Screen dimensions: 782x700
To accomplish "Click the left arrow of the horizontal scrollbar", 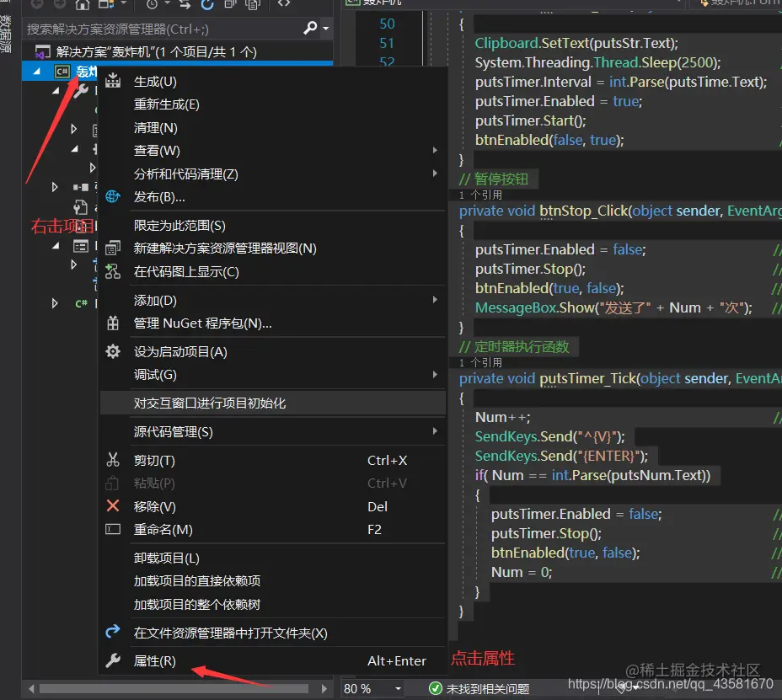I will click(x=31, y=688).
